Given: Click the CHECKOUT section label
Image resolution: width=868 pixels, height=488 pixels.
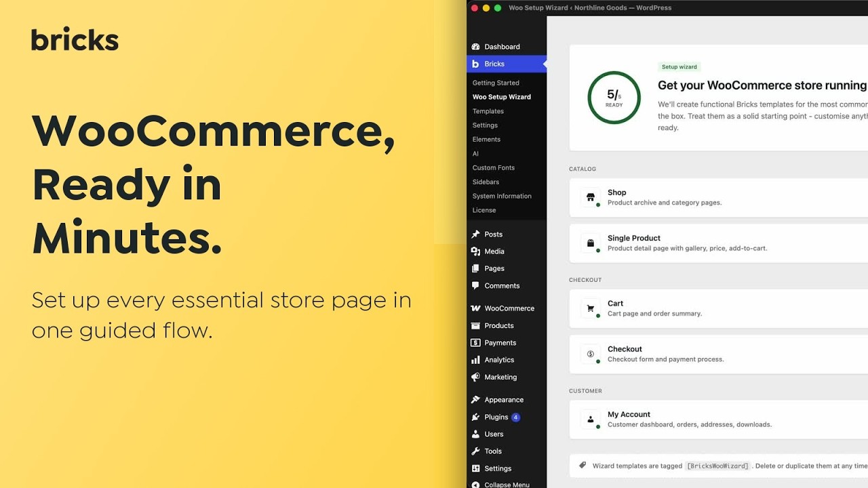Looking at the screenshot, I should [585, 280].
